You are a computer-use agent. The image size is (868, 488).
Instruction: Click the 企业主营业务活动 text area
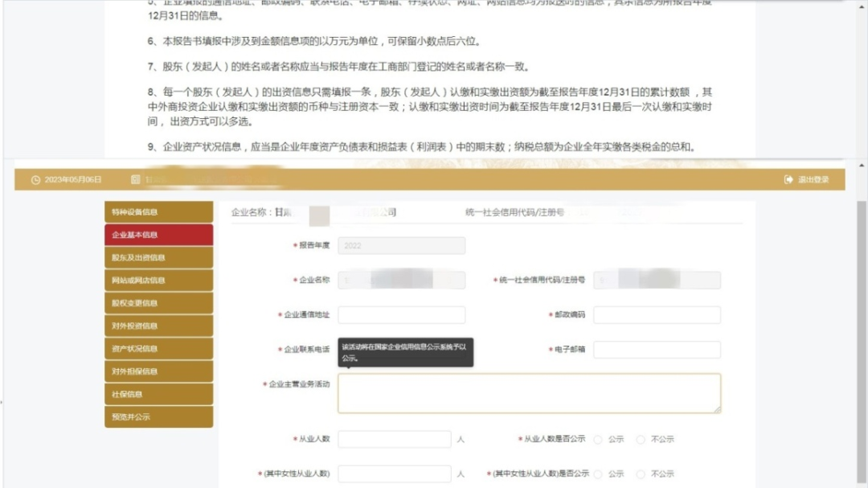(530, 394)
